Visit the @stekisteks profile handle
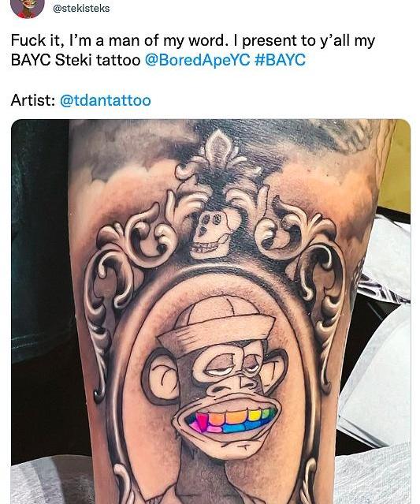This screenshot has height=504, width=420. pyautogui.click(x=81, y=8)
